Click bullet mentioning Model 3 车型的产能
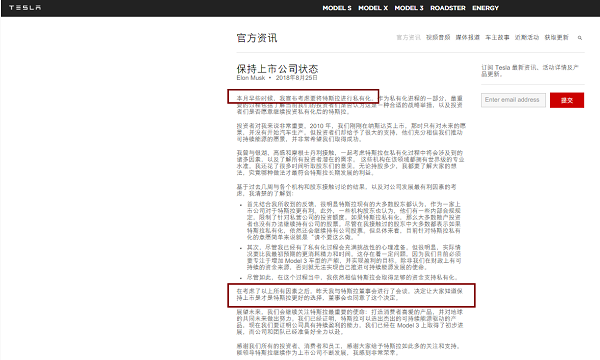The image size is (600, 360). pos(354,257)
